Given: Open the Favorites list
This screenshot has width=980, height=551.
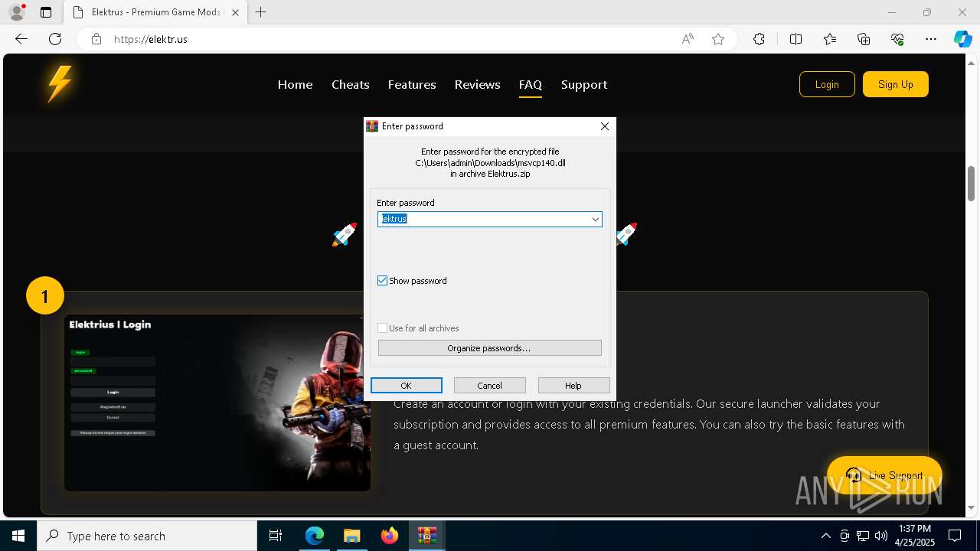Looking at the screenshot, I should click(x=830, y=39).
